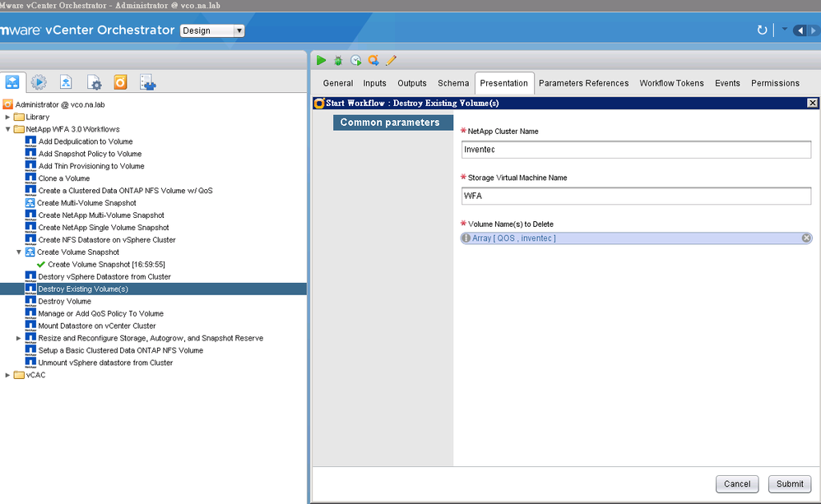The height and width of the screenshot is (504, 821).
Task: Switch to the Schema tab
Action: 453,83
